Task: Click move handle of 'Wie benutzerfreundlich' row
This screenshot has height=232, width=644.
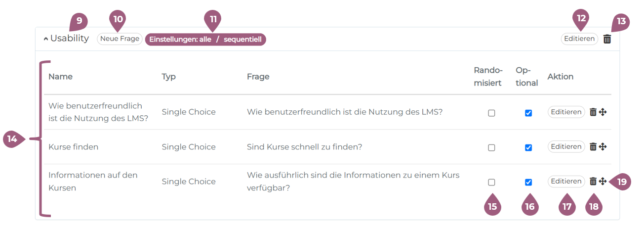Action: [x=603, y=112]
